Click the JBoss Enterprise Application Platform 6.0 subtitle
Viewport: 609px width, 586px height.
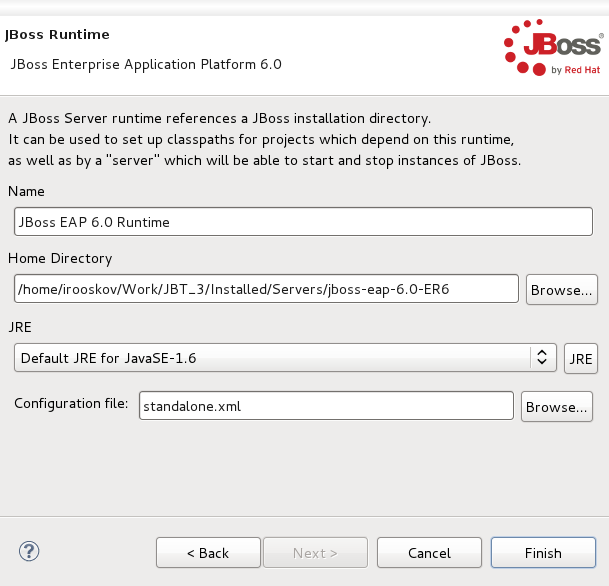146,64
